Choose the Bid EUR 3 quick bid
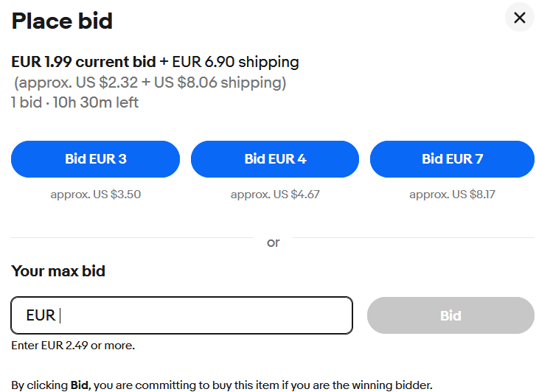The height and width of the screenshot is (392, 536). tap(95, 159)
